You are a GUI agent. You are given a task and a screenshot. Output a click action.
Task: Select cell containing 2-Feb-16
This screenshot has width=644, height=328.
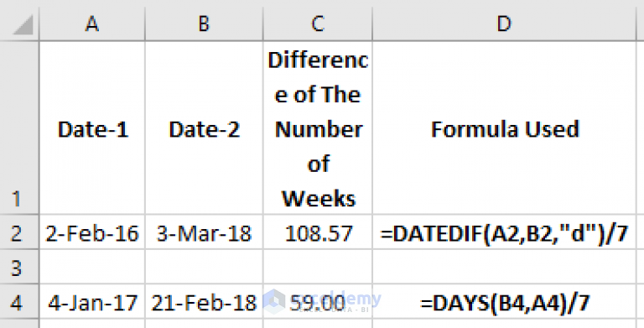click(x=92, y=232)
